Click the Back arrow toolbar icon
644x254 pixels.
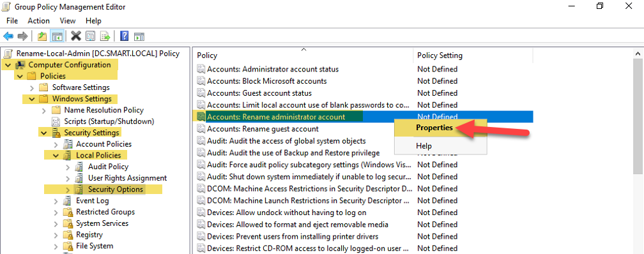pos(8,36)
